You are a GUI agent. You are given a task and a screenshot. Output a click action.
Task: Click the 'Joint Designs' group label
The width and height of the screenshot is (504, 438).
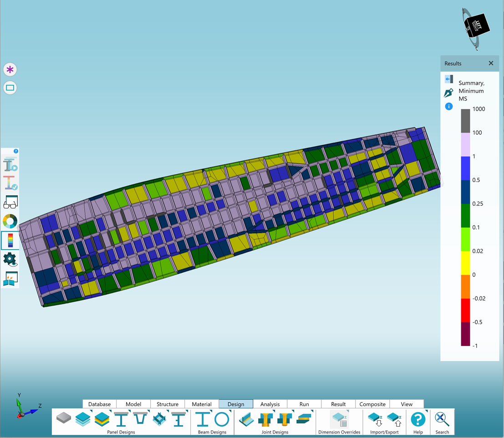coord(275,432)
